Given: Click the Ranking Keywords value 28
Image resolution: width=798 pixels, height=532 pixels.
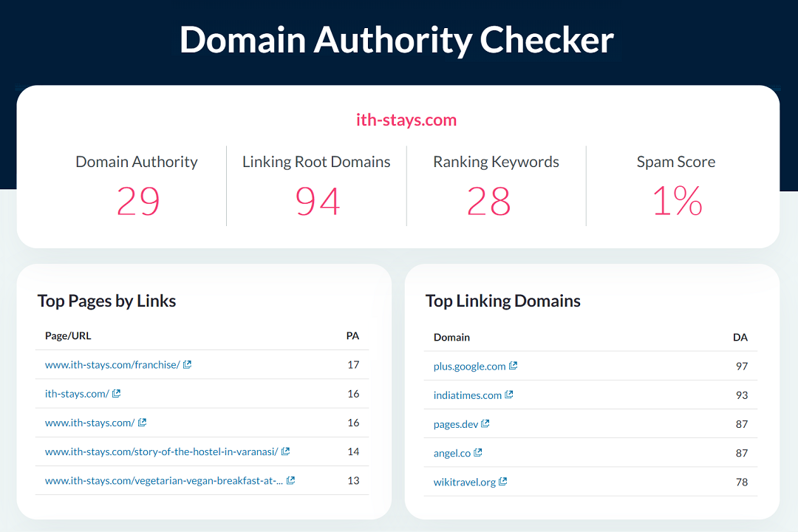Looking at the screenshot, I should click(488, 201).
